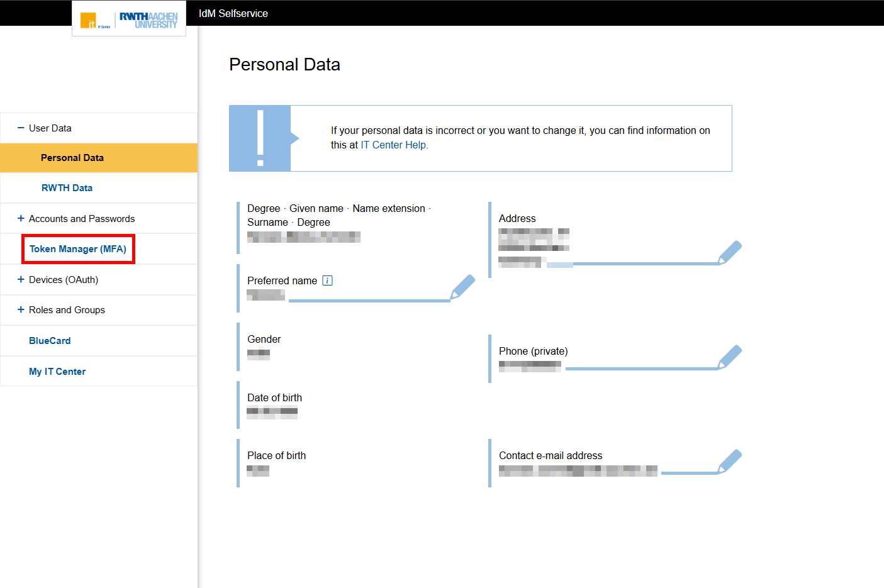
Task: Click the Contact e-mail address pencil icon
Action: pyautogui.click(x=730, y=461)
